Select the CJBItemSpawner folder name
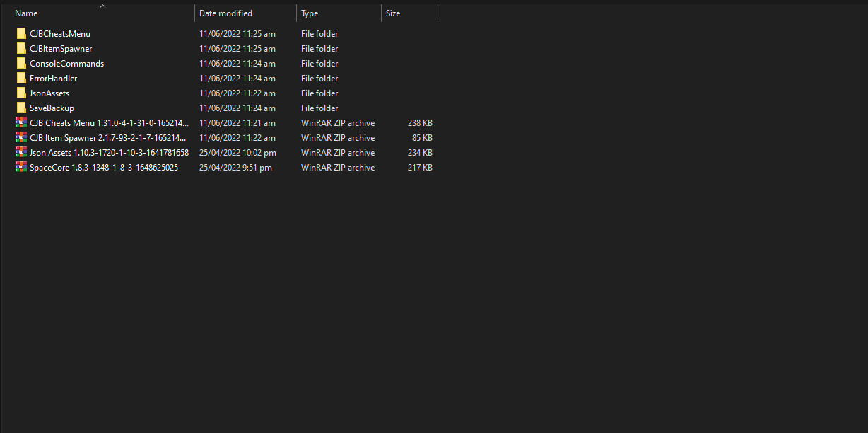The image size is (868, 433). [x=61, y=49]
